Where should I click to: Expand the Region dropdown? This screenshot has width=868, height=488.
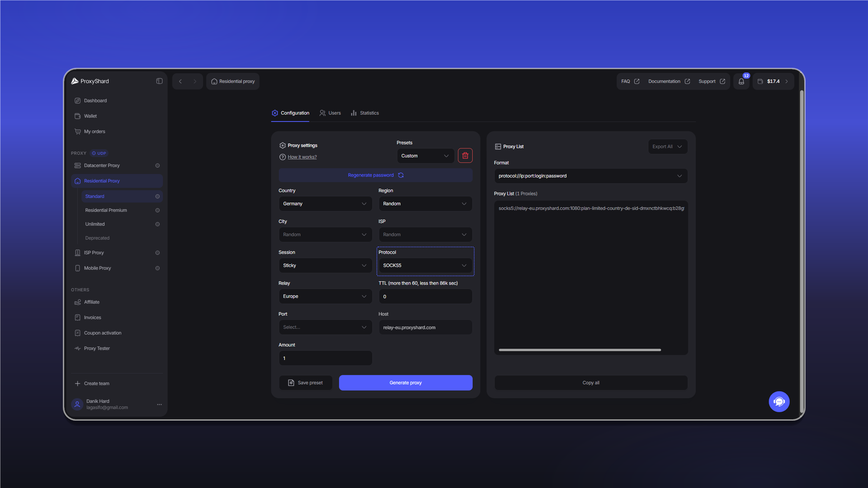tap(425, 204)
